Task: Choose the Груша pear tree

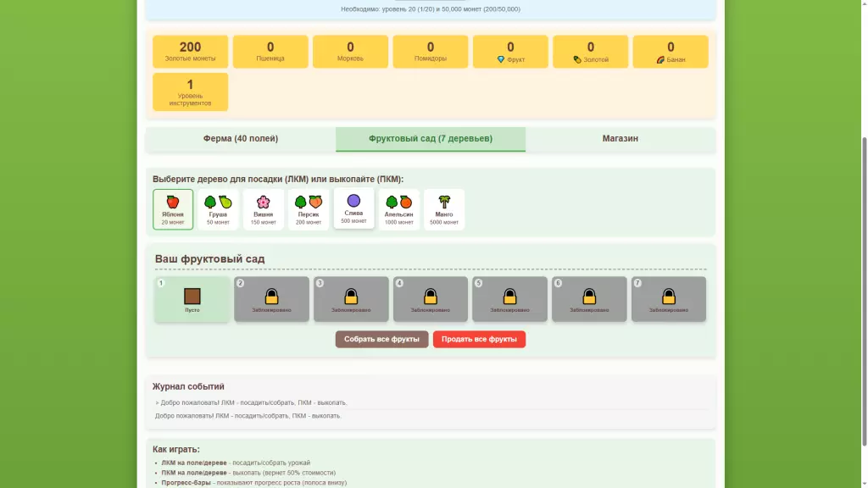Action: [218, 209]
